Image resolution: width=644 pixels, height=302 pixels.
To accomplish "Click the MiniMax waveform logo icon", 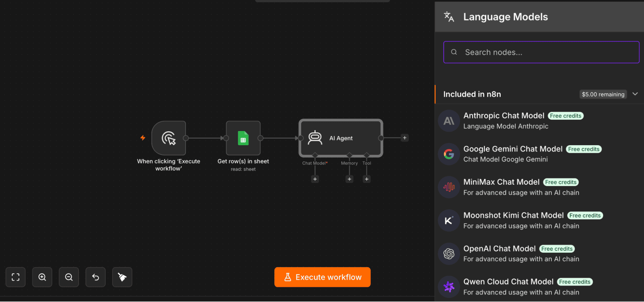I will [x=449, y=187].
